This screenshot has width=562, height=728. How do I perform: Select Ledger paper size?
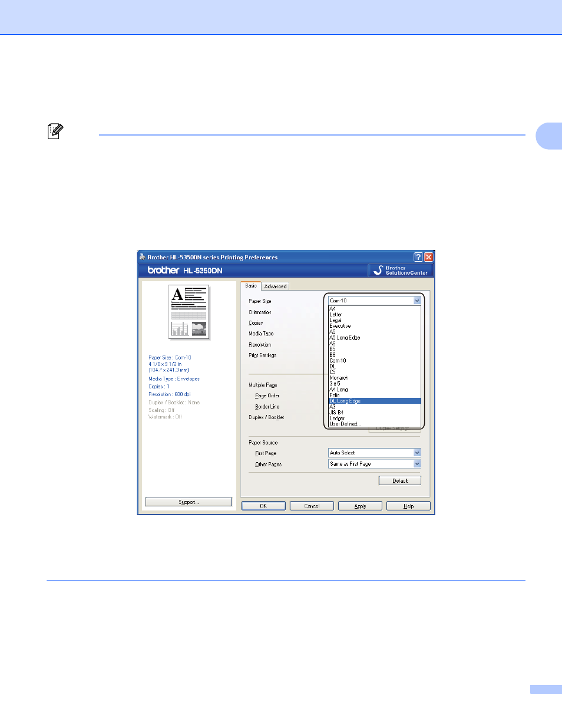pyautogui.click(x=375, y=419)
